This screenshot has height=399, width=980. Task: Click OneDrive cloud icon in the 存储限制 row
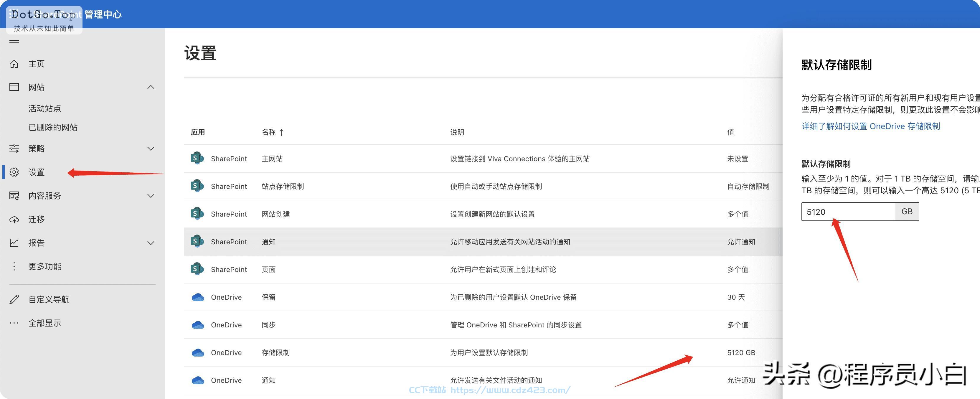tap(198, 353)
